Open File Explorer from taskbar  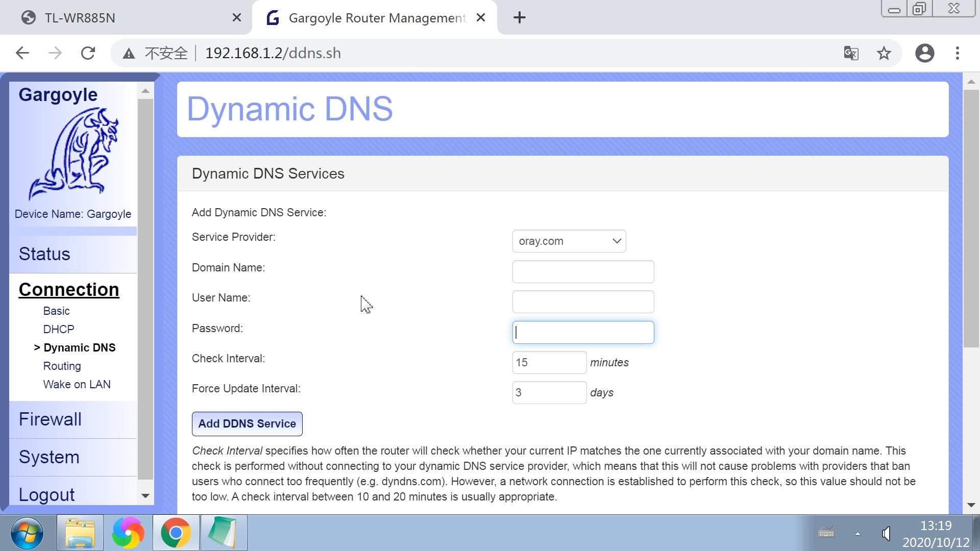80,533
